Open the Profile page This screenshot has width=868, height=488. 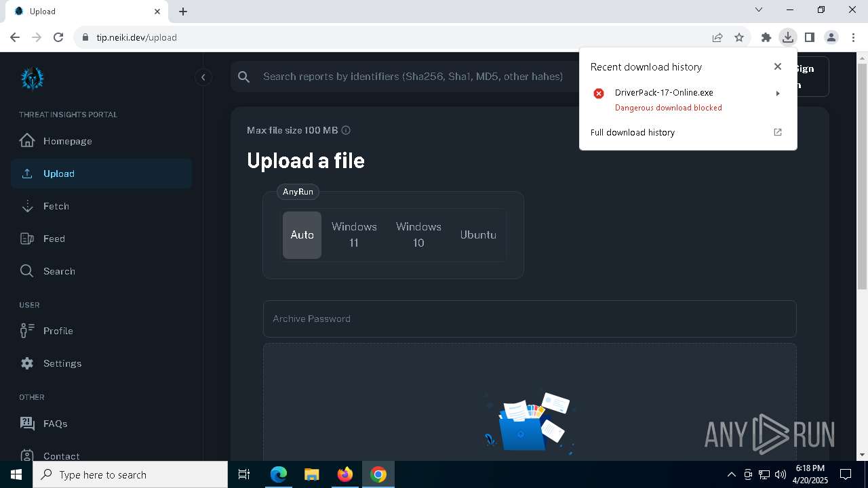click(101, 331)
